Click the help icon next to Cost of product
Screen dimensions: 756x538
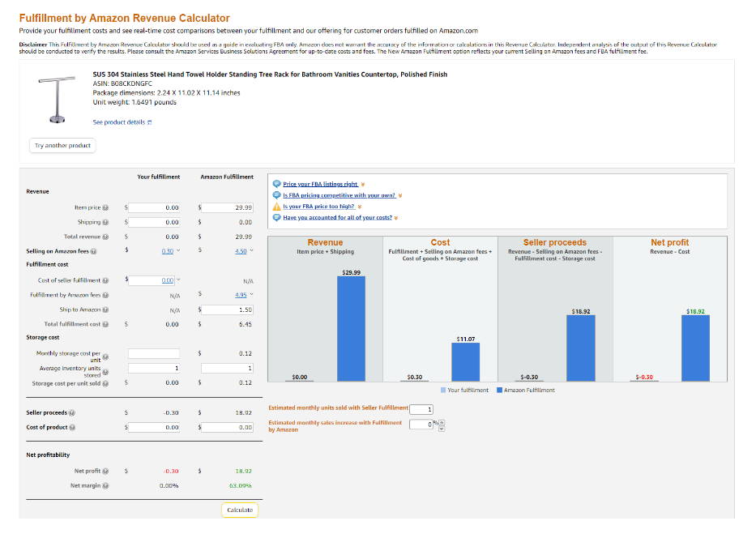(72, 427)
